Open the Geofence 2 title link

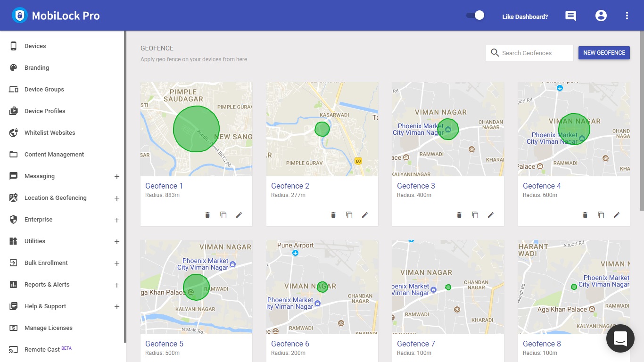290,186
